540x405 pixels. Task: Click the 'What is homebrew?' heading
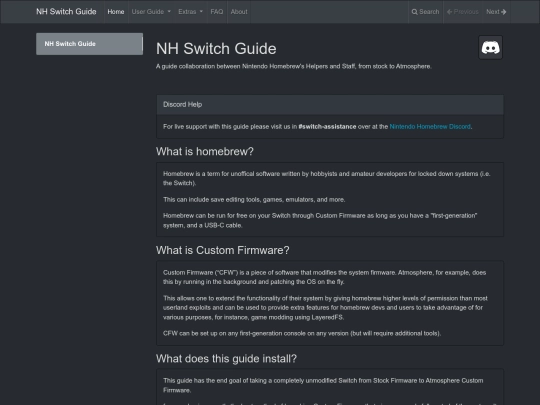coord(205,152)
